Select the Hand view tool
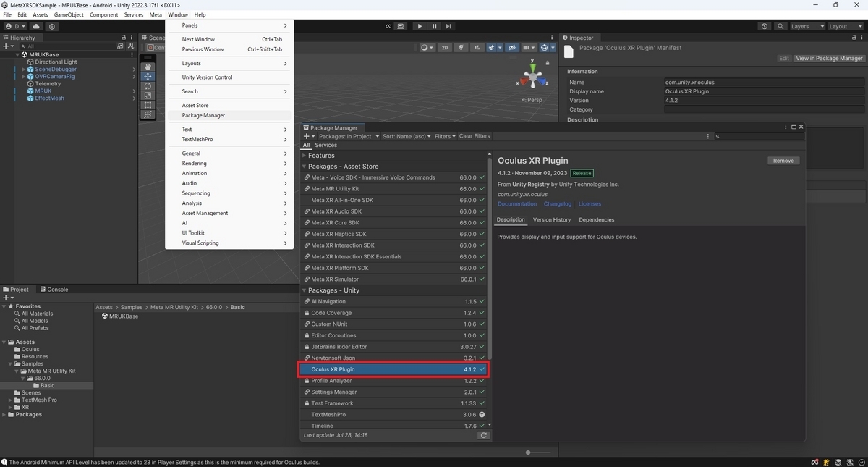868x467 pixels. point(148,67)
